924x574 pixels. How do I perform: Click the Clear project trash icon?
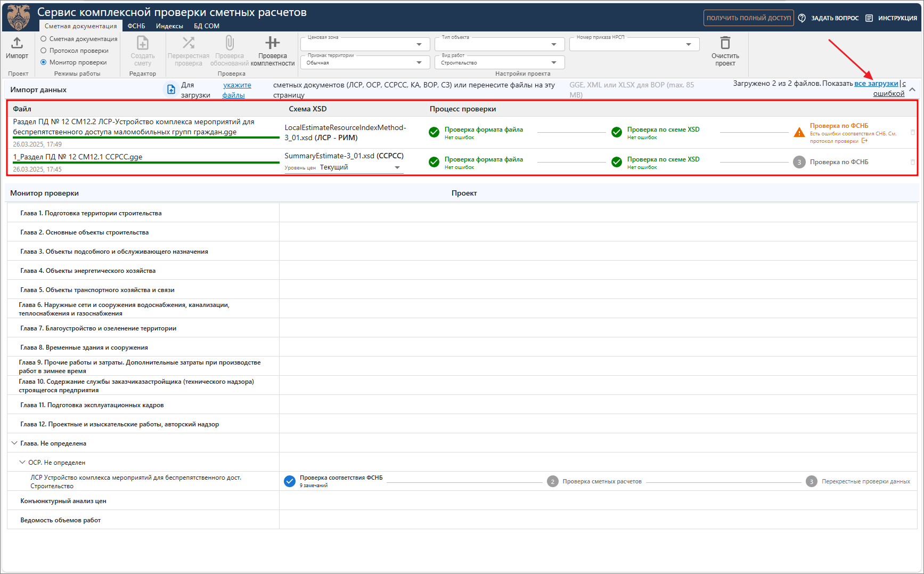click(725, 43)
